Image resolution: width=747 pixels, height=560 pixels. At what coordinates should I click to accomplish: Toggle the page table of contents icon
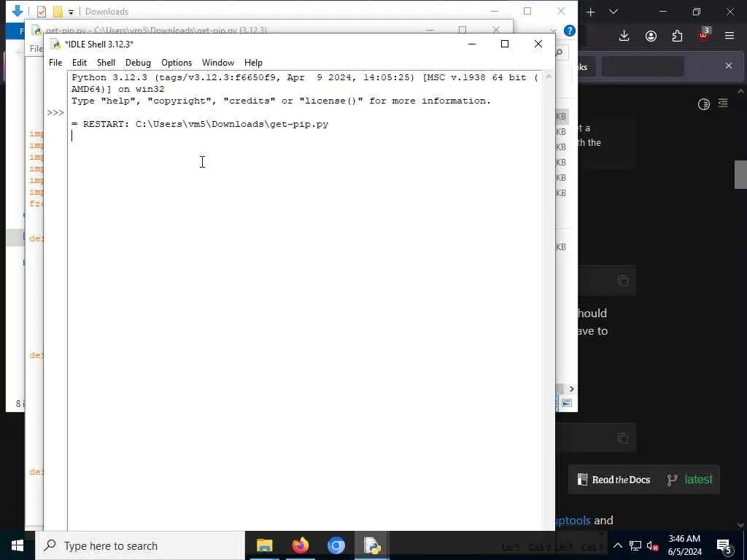pos(723,104)
